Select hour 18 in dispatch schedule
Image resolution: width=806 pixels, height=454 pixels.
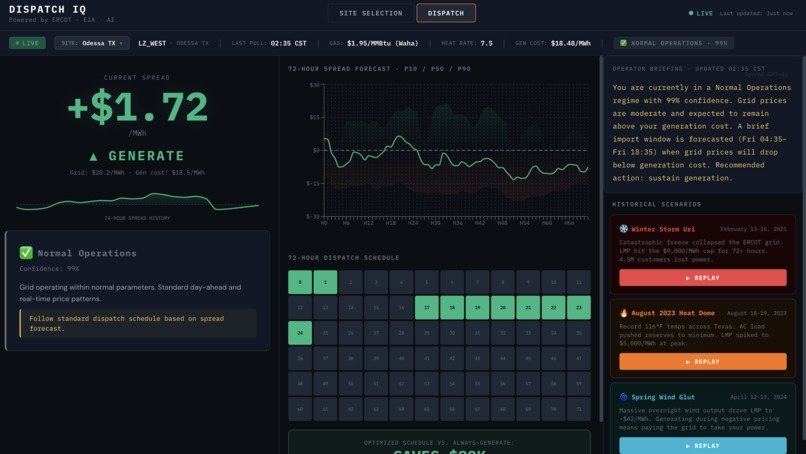coord(452,307)
